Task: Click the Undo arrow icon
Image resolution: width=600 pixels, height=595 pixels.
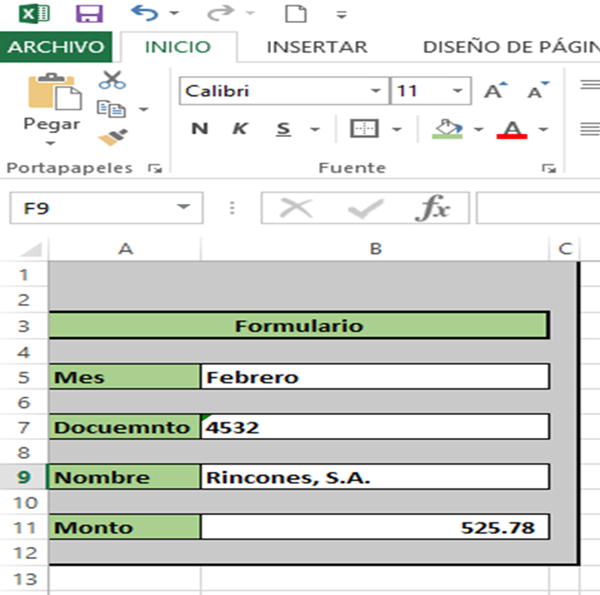Action: click(144, 14)
